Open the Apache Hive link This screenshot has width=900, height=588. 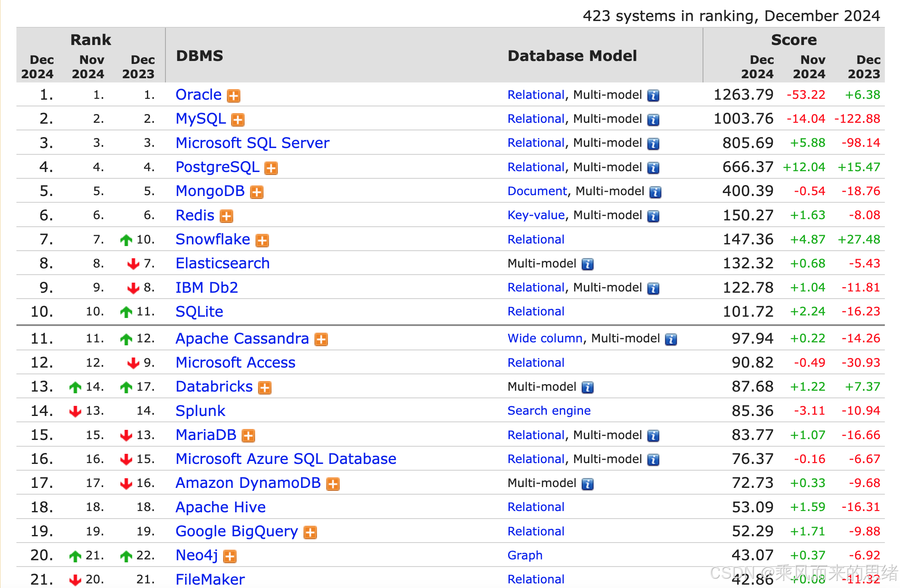221,507
